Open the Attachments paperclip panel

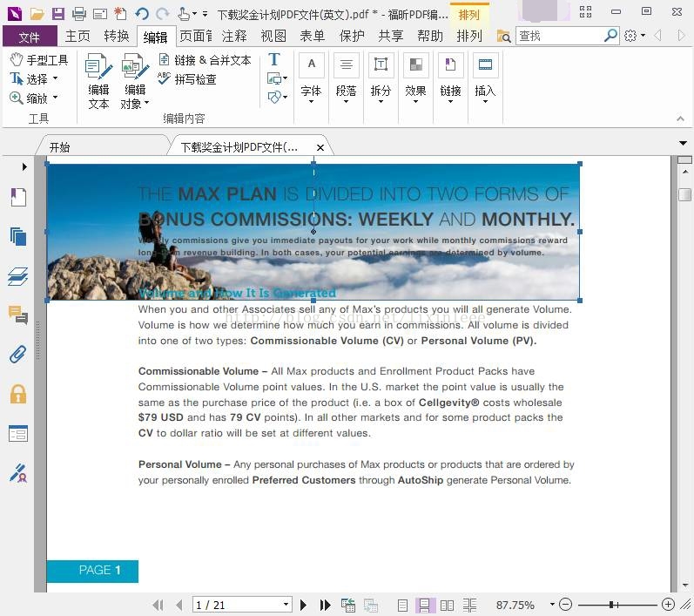(18, 355)
